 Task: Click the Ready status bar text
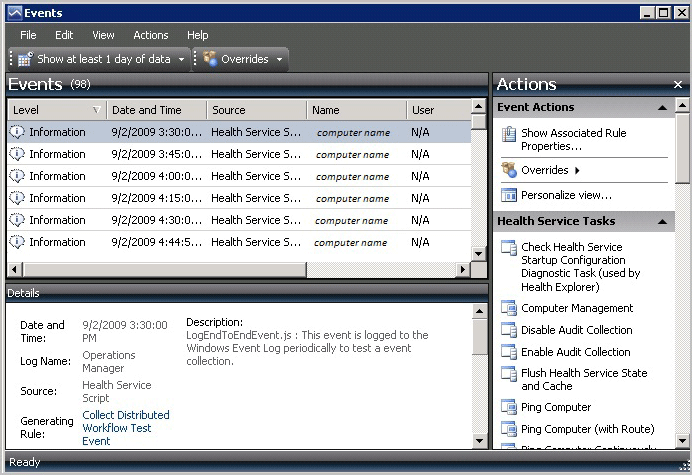coord(25,462)
